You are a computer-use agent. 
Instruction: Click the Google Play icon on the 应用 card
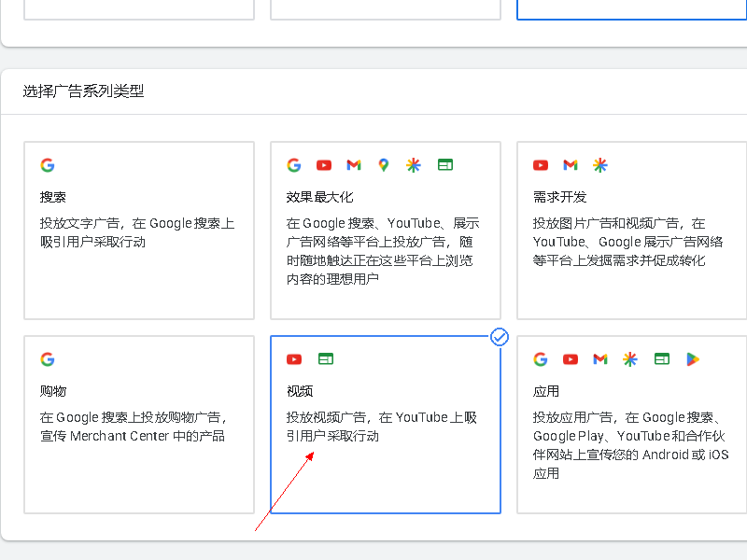click(x=691, y=358)
